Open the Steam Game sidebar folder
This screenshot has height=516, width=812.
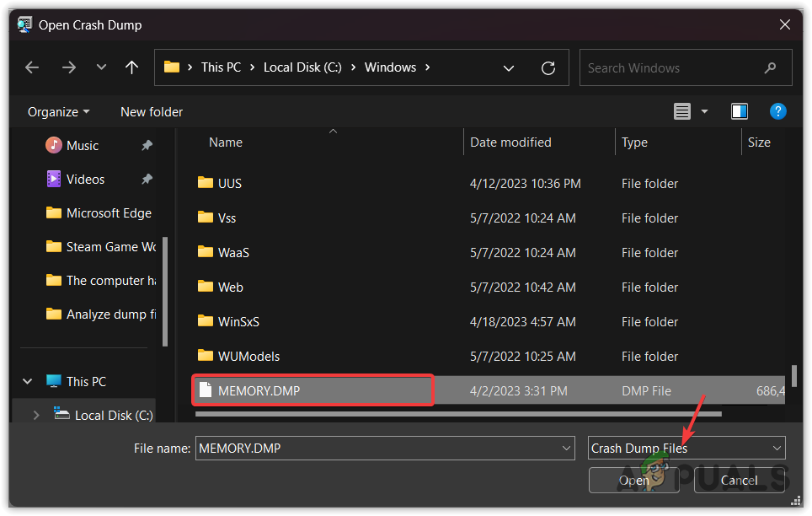click(101, 247)
